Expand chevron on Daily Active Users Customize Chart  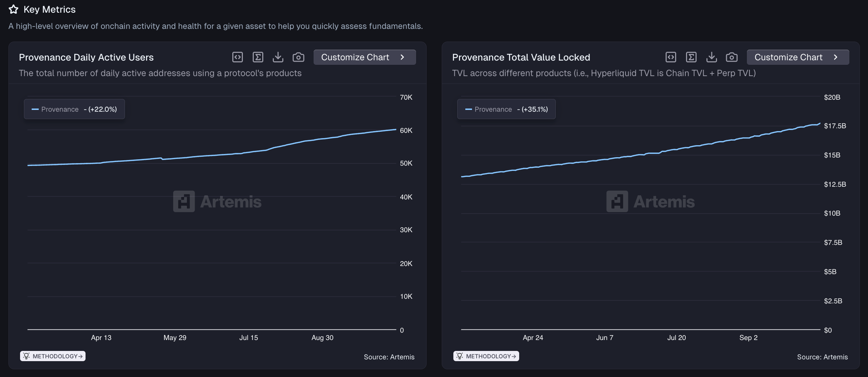pos(402,57)
